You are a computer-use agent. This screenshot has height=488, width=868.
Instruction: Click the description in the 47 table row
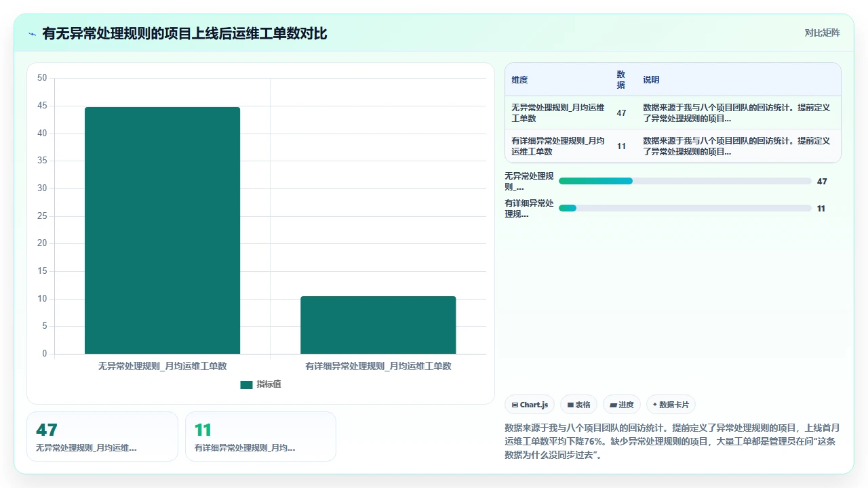pos(737,113)
